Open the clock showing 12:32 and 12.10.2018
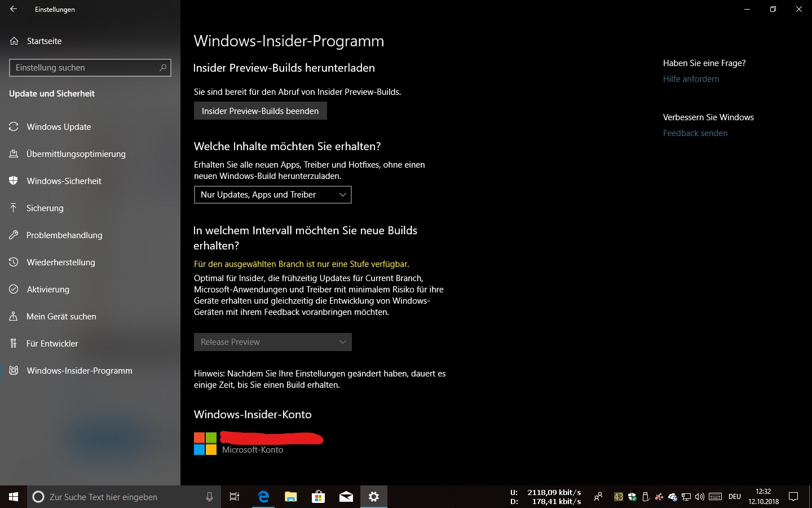 tap(764, 497)
